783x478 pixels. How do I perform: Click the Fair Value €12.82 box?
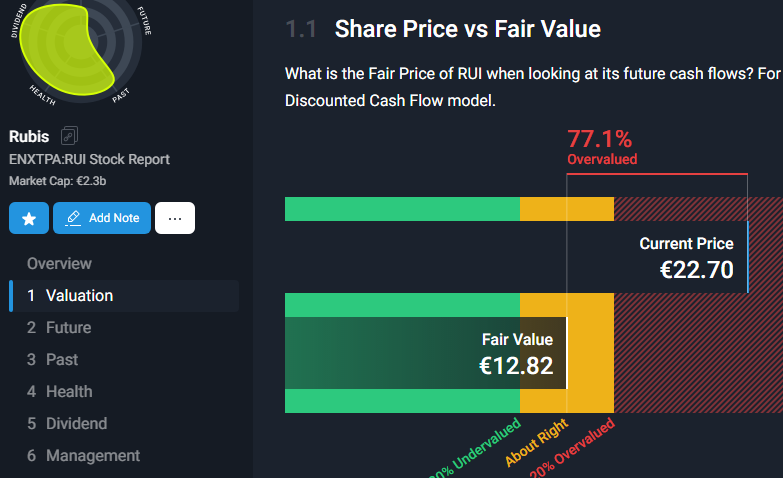click(x=426, y=353)
